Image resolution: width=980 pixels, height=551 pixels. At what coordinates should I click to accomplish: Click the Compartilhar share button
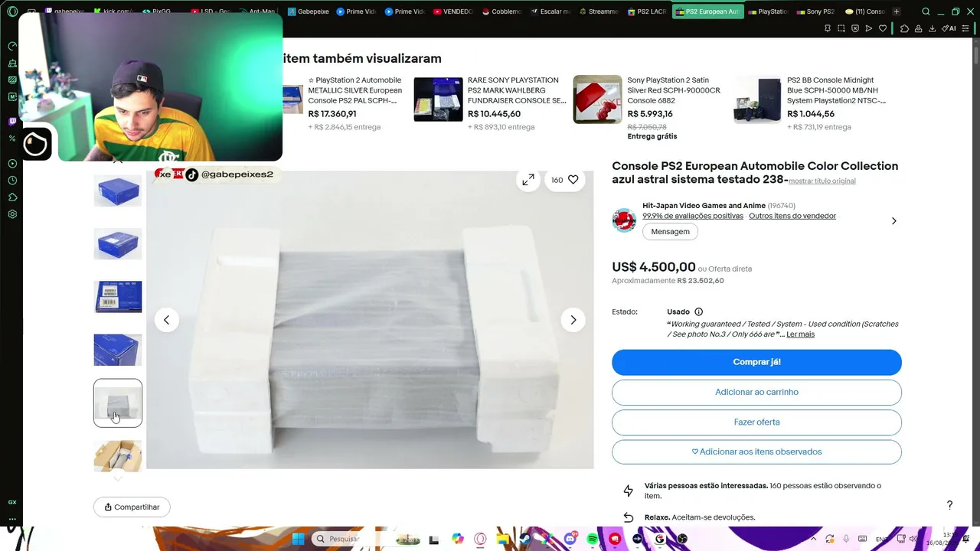(132, 507)
